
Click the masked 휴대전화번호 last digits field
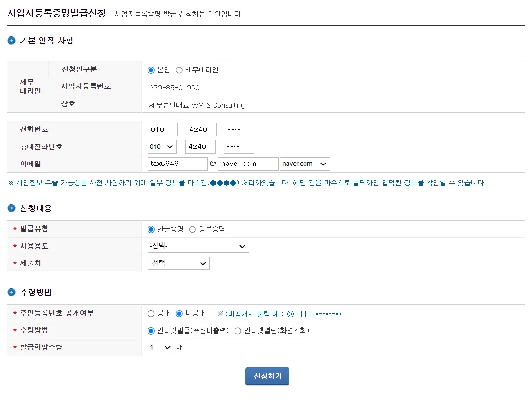point(239,146)
